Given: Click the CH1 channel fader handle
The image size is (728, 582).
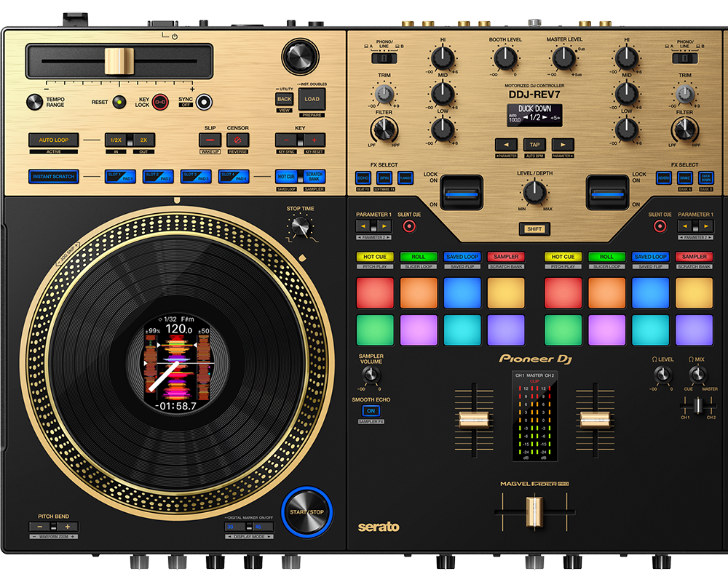Looking at the screenshot, I should point(474,420).
